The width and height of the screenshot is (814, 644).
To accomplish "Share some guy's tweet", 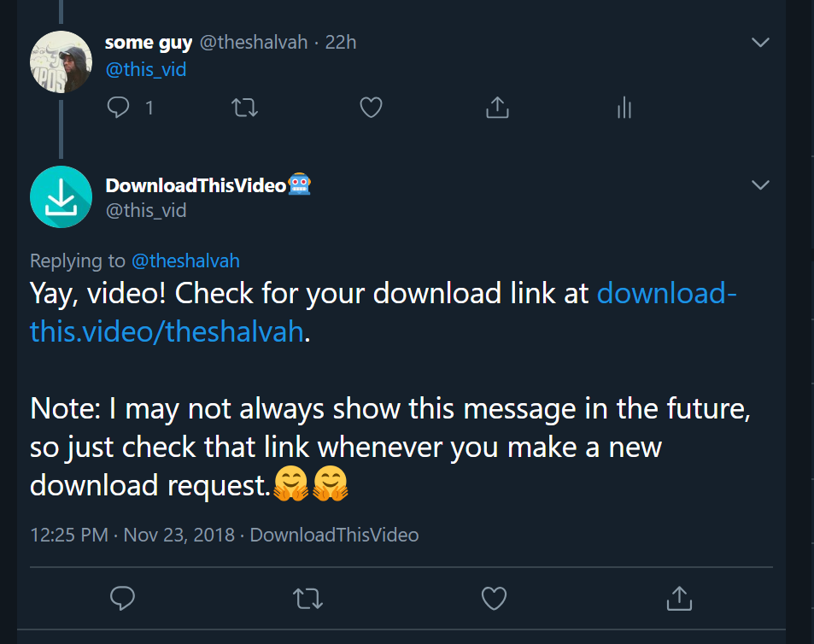I will [497, 108].
